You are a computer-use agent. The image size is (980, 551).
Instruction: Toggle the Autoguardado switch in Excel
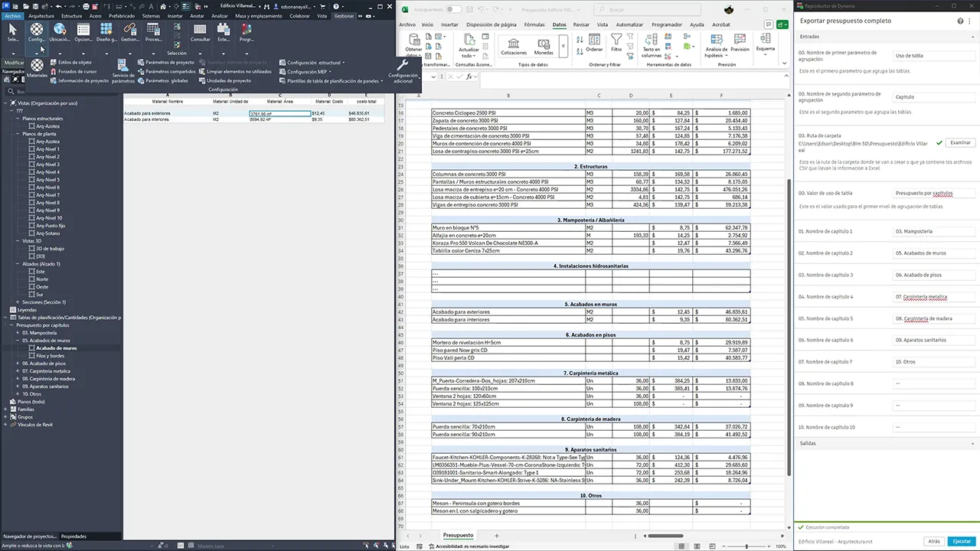click(x=454, y=9)
